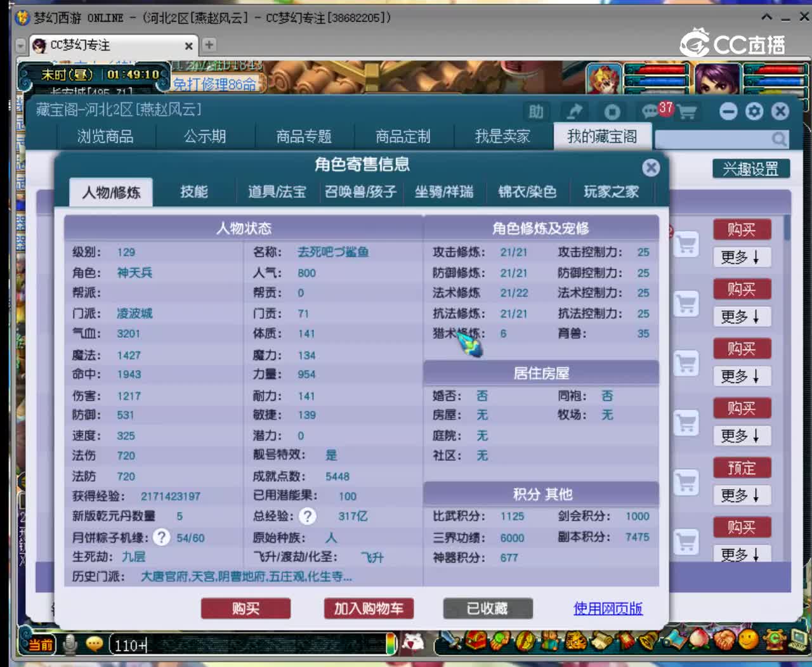The width and height of the screenshot is (812, 667).
Task: Click the 加入购物车 button
Action: (369, 609)
